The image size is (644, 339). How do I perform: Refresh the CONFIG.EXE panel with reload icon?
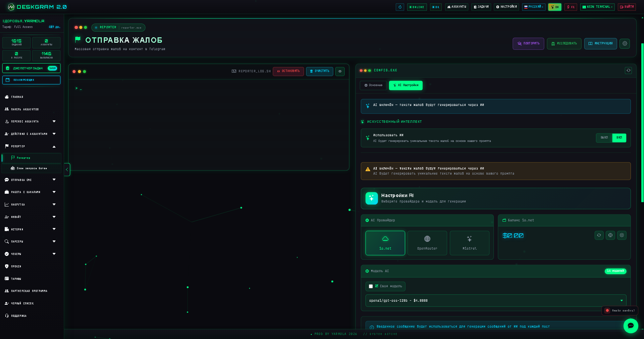point(628,70)
